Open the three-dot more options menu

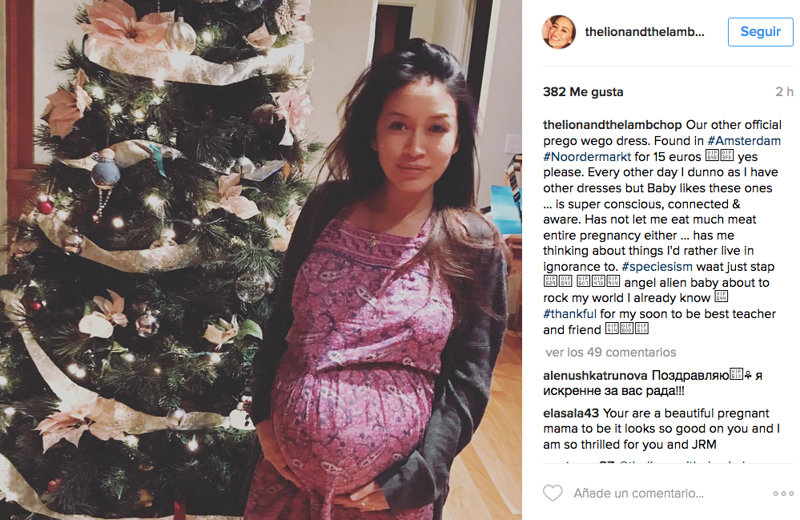pyautogui.click(x=783, y=493)
